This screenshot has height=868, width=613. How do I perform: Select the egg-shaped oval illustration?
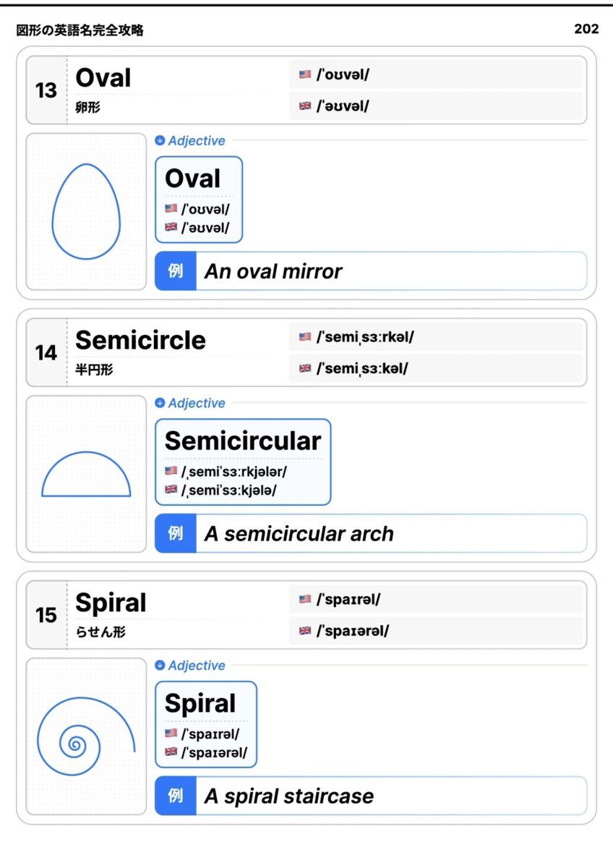[86, 211]
